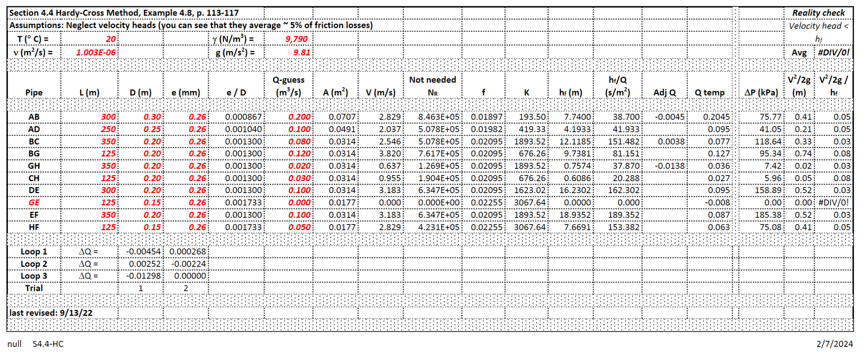Select the hf/Q value 151.482

pyautogui.click(x=624, y=142)
